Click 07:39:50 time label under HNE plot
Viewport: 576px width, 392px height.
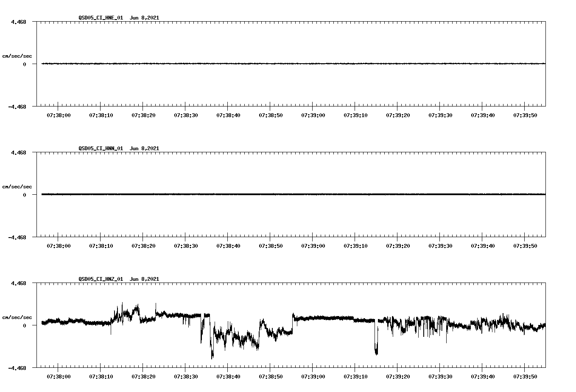point(525,115)
